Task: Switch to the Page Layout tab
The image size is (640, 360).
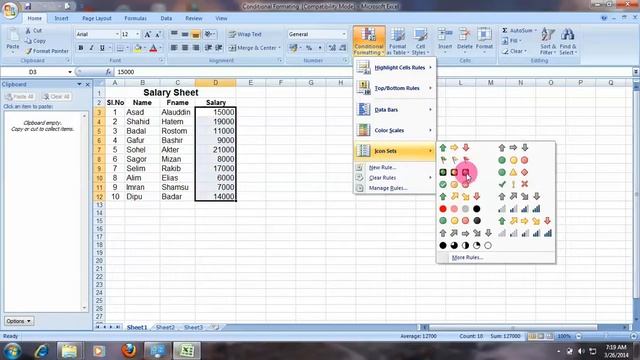Action: pos(97,18)
